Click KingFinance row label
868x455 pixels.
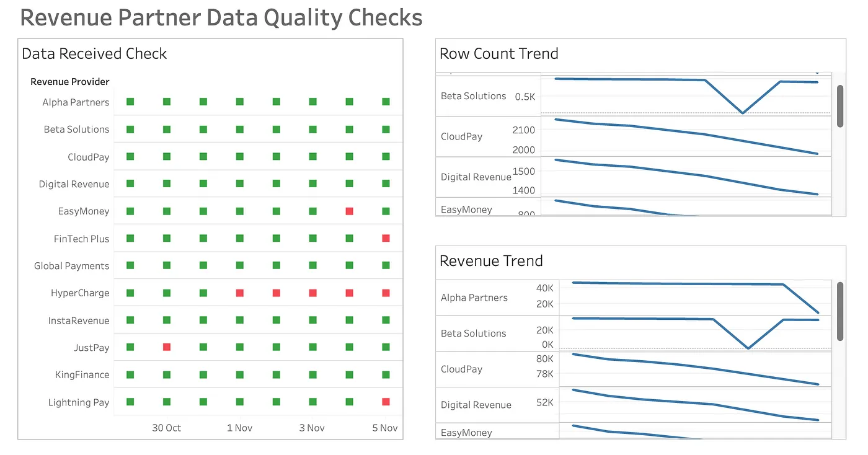click(x=82, y=375)
